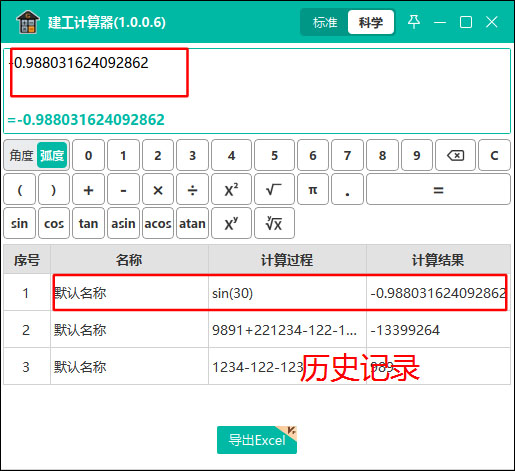Switch to 标准 standard mode
Image resolution: width=515 pixels, height=471 pixels.
(325, 22)
